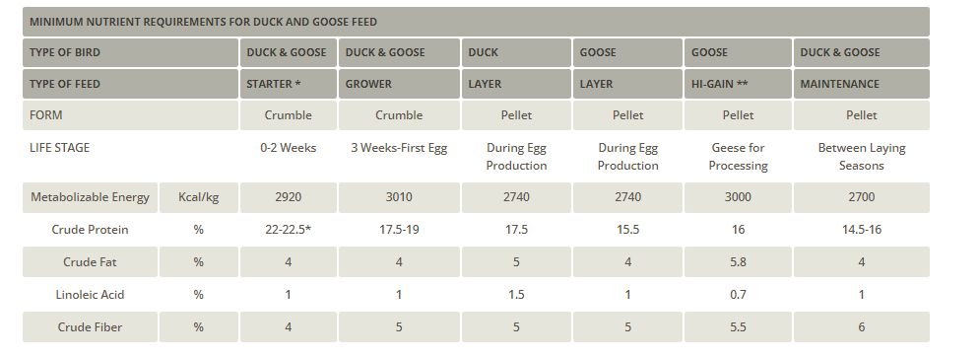The width and height of the screenshot is (980, 357).
Task: Select the Crude Protein row label
Action: [x=90, y=230]
